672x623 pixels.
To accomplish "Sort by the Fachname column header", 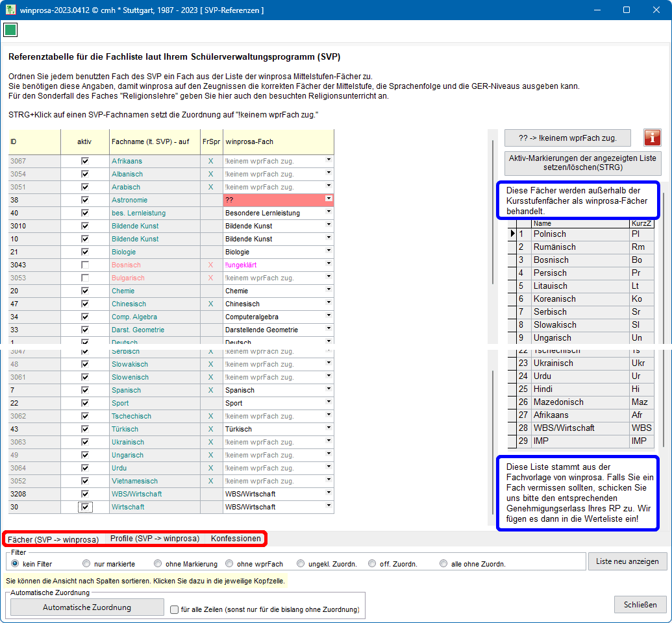I will [155, 141].
